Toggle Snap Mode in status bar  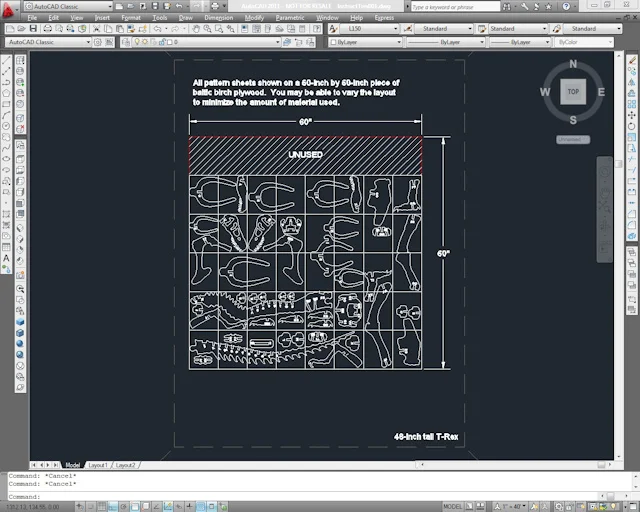click(x=91, y=507)
